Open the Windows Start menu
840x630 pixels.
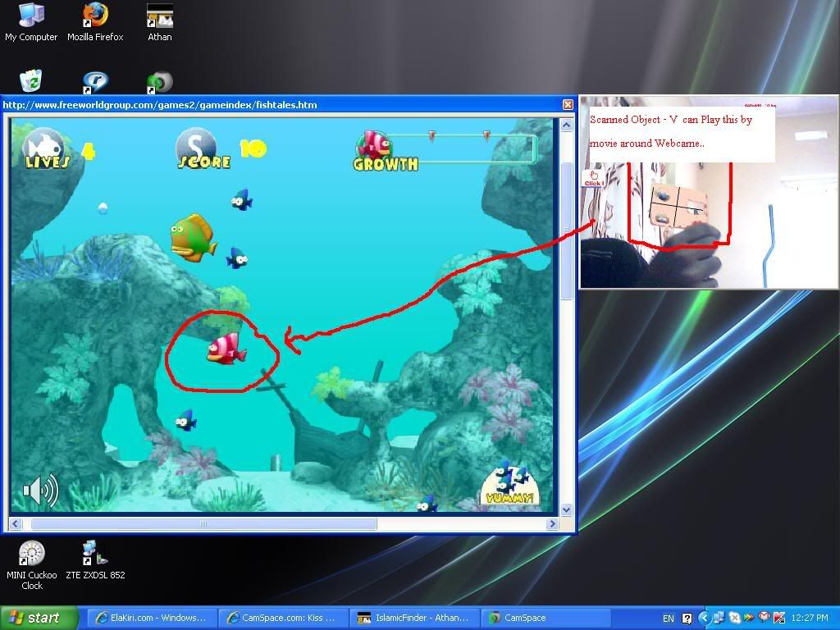click(39, 618)
